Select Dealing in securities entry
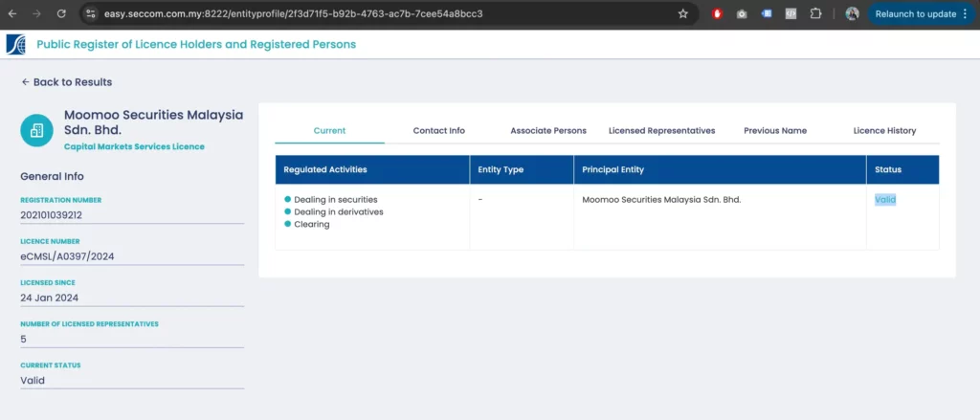This screenshot has height=420, width=980. [x=336, y=200]
